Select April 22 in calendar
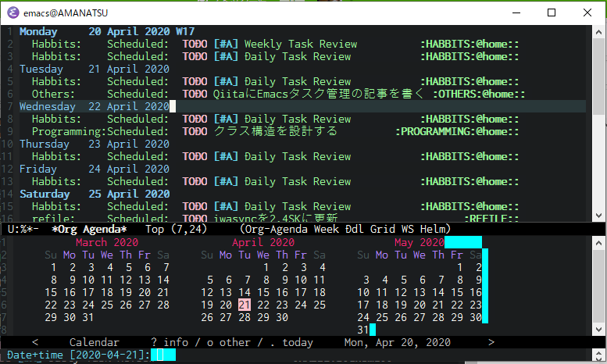Viewport: 607px width, 364px height. tap(263, 305)
